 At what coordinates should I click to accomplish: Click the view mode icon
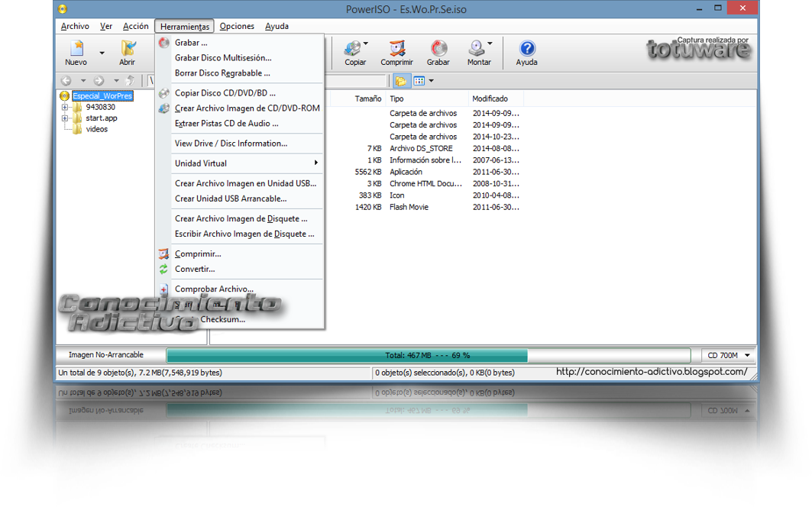pyautogui.click(x=419, y=81)
